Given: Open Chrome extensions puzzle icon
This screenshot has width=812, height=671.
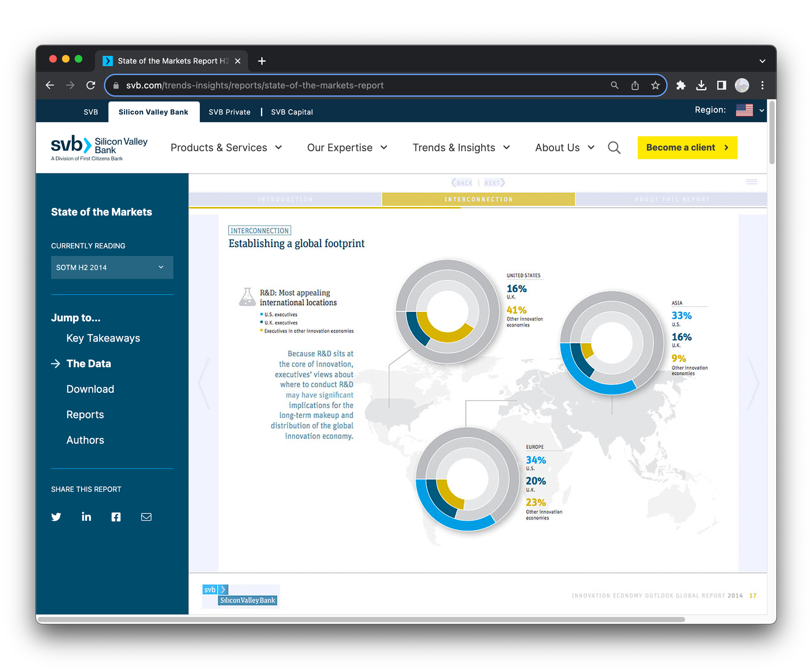Looking at the screenshot, I should [x=681, y=85].
